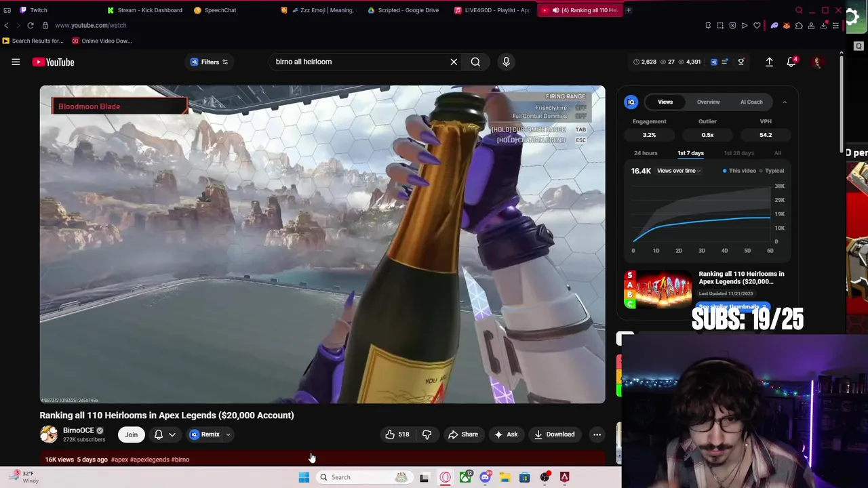Click the Opera pinboard pin icon
The width and height of the screenshot is (868, 488).
pos(708,26)
